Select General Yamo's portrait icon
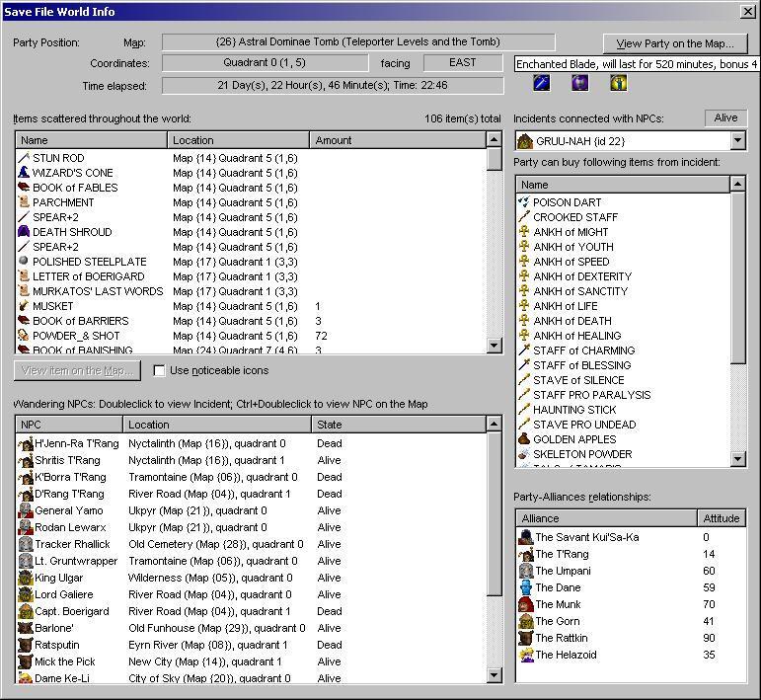761x700 pixels. pos(26,511)
